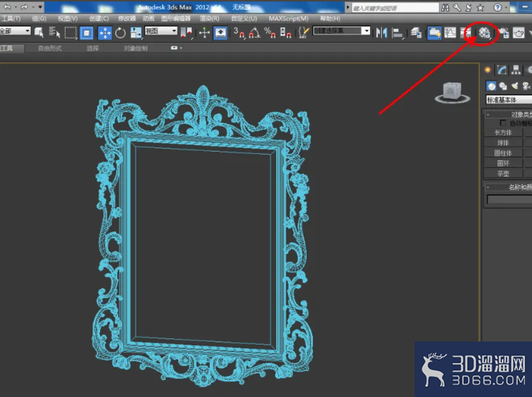Select the Shapes category icon

coord(503,86)
